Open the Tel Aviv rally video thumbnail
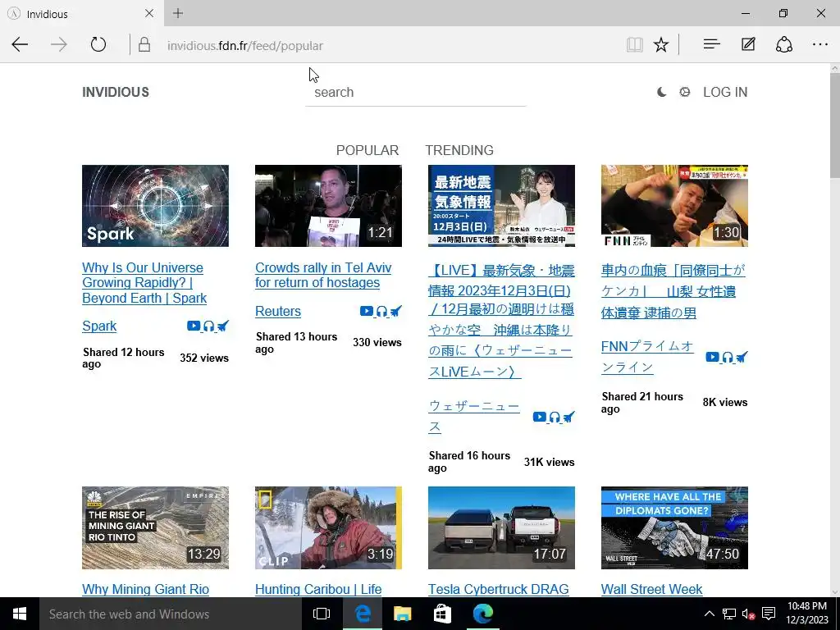Image resolution: width=840 pixels, height=630 pixels. (328, 206)
